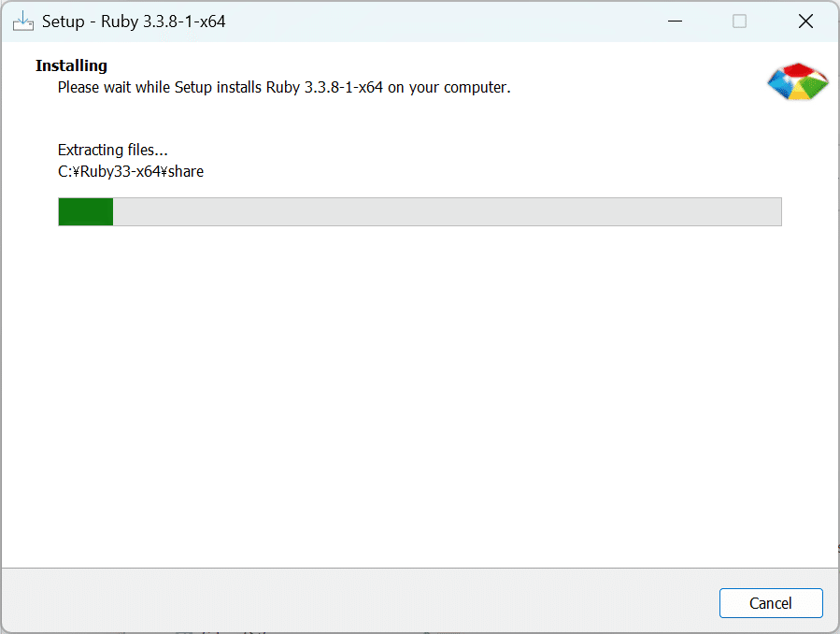840x634 pixels.
Task: Click the green facet of the Ruby logo
Action: tap(812, 87)
